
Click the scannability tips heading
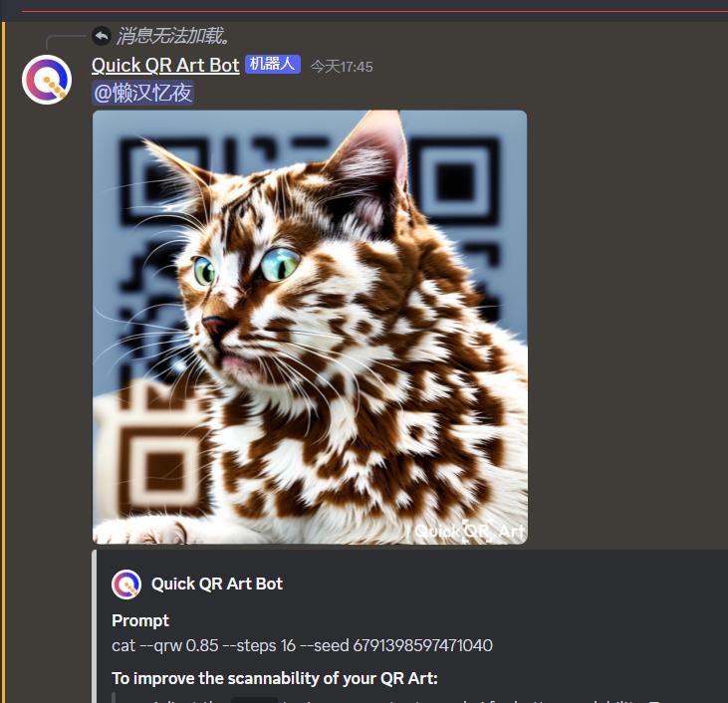point(275,678)
